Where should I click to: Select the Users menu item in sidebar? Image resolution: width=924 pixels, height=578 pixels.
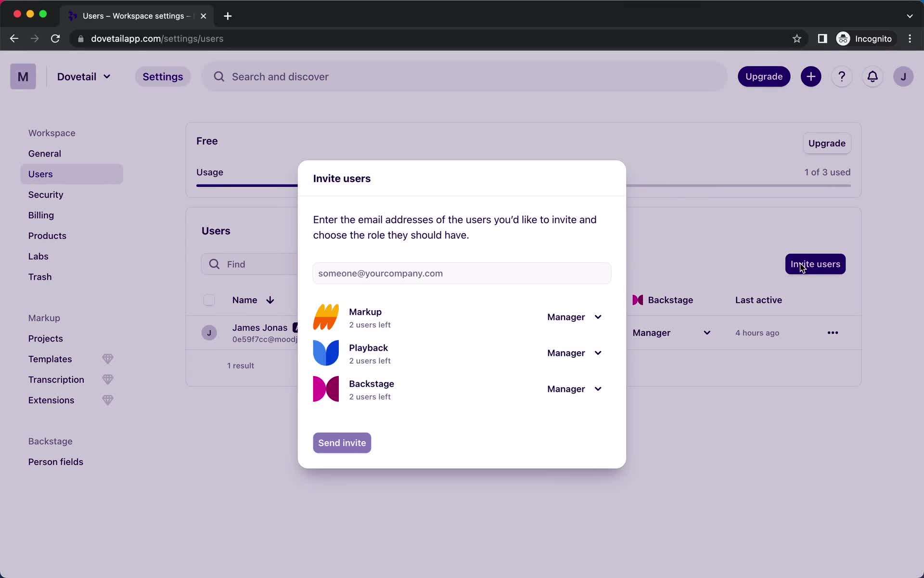[40, 174]
